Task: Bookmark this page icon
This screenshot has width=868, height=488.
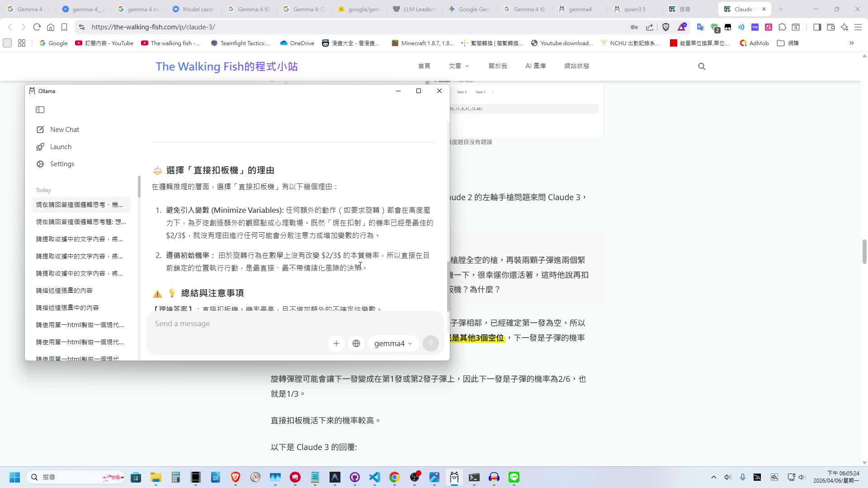Action: coord(64,27)
